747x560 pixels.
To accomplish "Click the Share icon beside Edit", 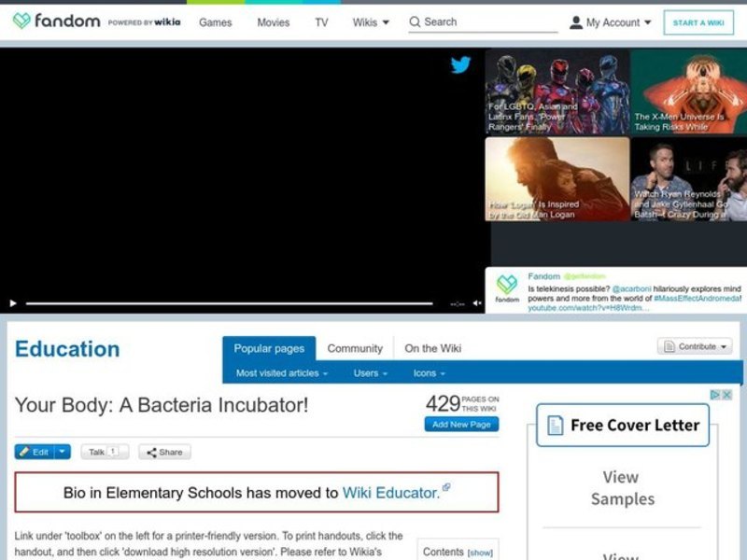I will pos(151,452).
